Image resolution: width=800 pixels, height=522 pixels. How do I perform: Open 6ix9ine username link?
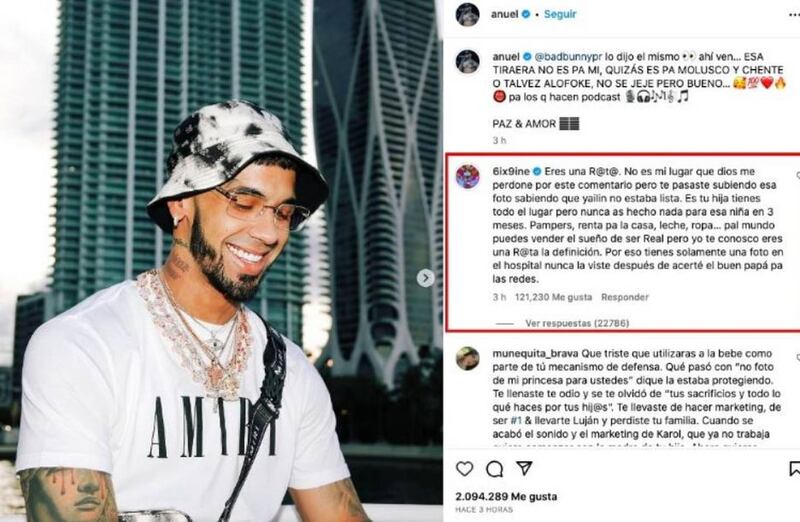[511, 171]
